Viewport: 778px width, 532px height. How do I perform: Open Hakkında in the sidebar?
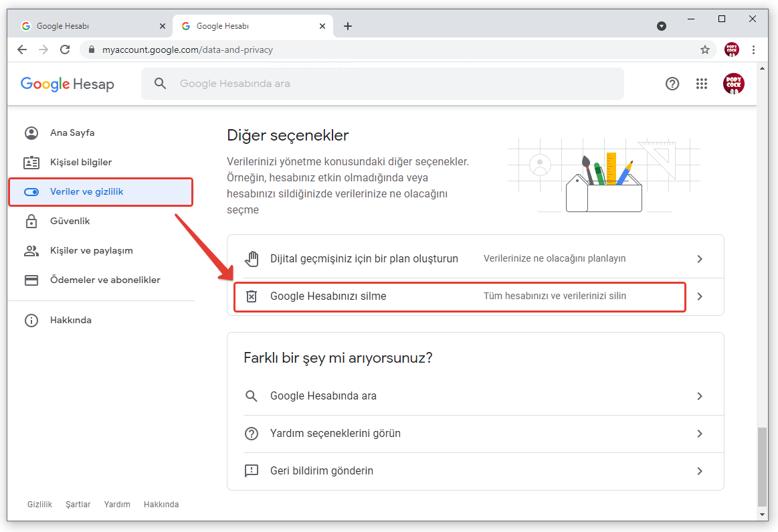tap(101, 320)
